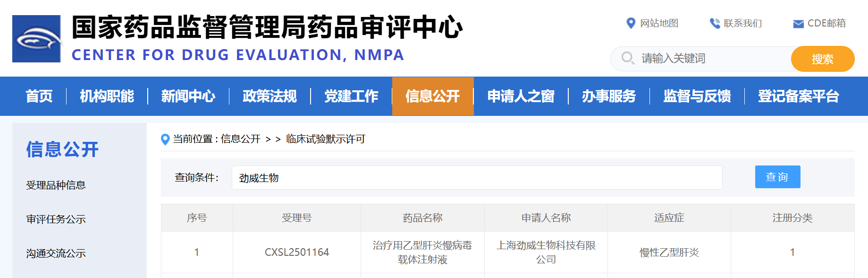The width and height of the screenshot is (868, 278).
Task: Click the CDE center logo image
Action: tap(36, 39)
